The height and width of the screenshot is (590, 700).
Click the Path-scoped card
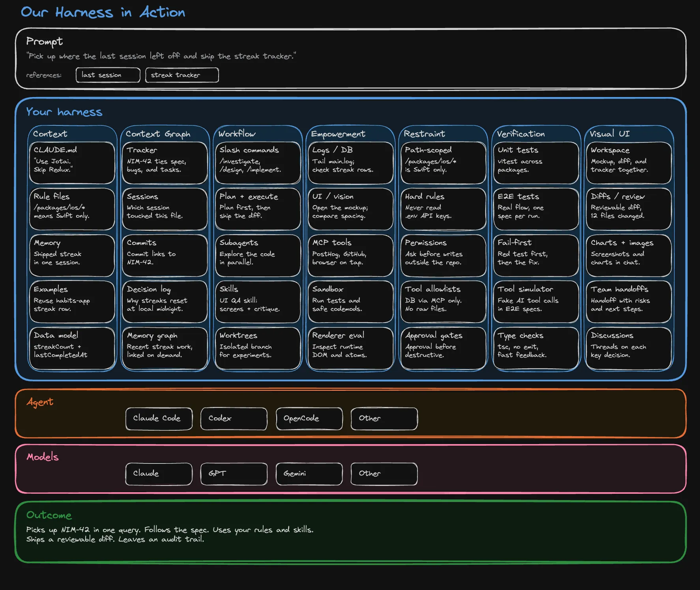pos(443,163)
